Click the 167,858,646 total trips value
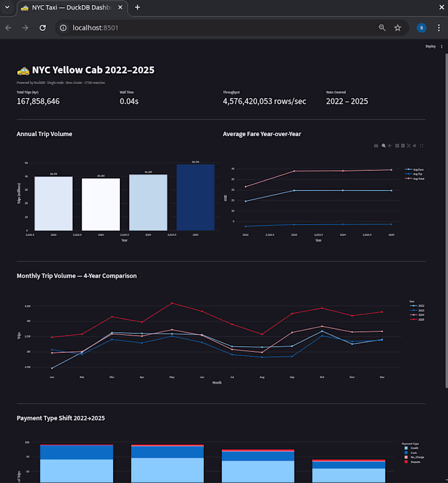This screenshot has height=483, width=448. point(38,101)
